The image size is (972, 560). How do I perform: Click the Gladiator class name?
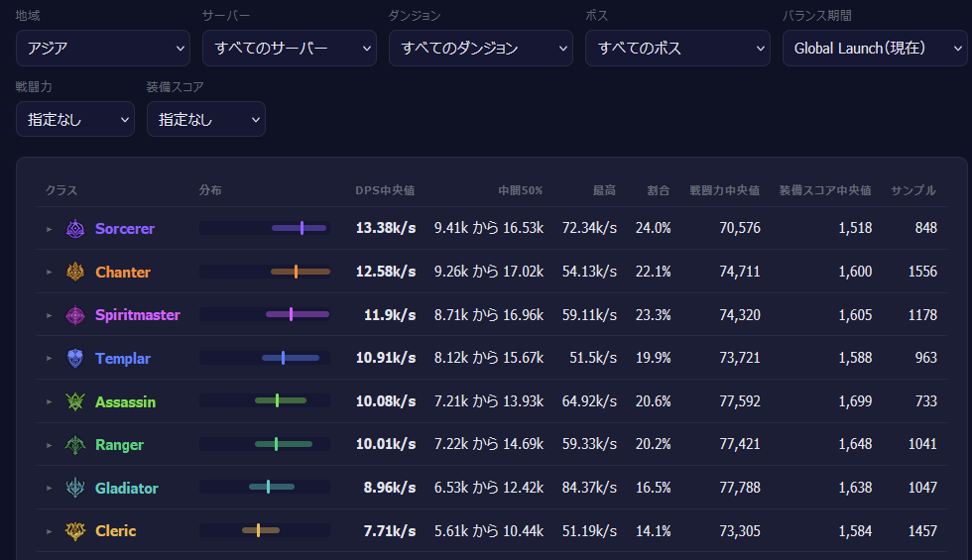127,488
